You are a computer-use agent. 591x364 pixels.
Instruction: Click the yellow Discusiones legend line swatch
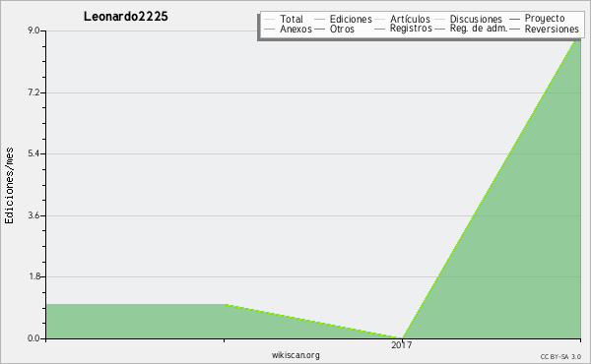click(x=440, y=19)
